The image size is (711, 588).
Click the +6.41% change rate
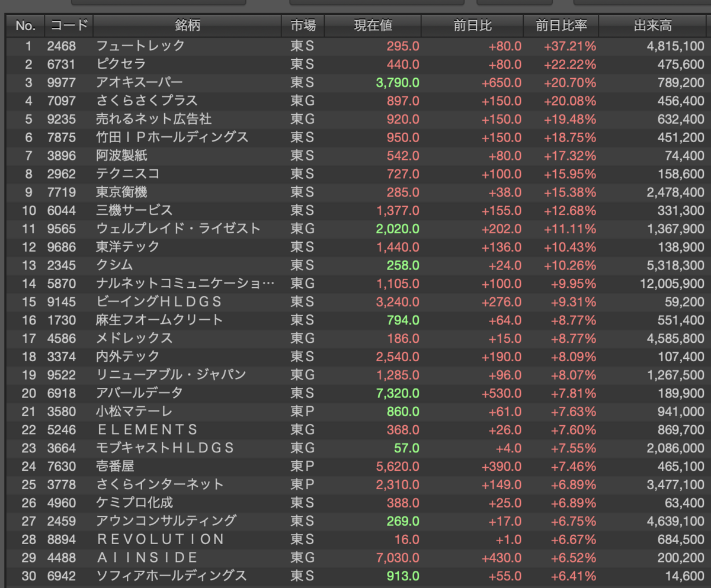pos(574,576)
